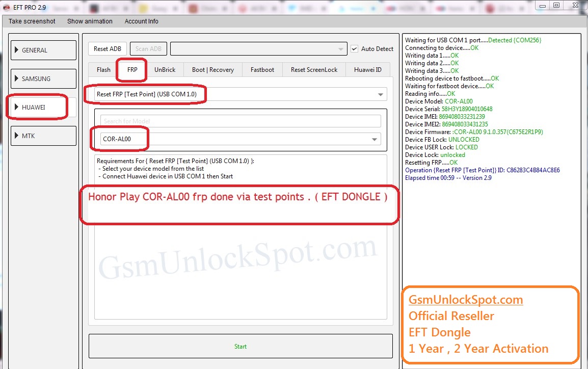
Task: Click log line 'Rebooting device to fastboot'
Action: (452, 78)
